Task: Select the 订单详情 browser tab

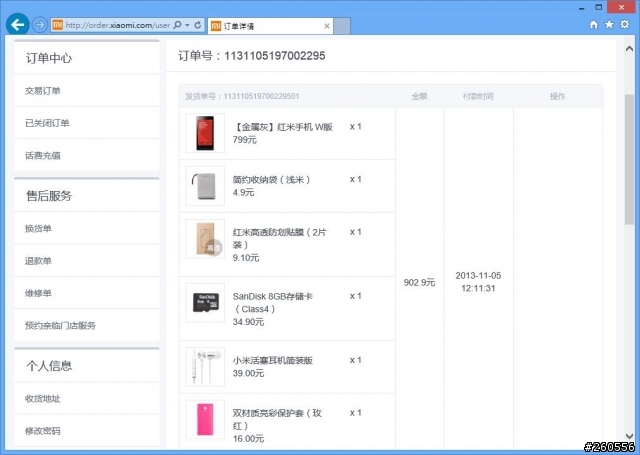Action: pos(270,26)
